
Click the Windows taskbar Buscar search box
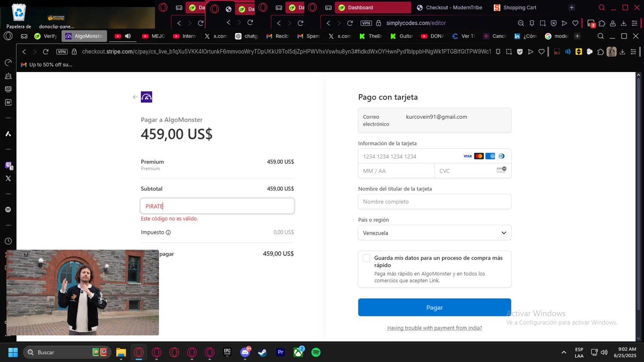[67, 352]
